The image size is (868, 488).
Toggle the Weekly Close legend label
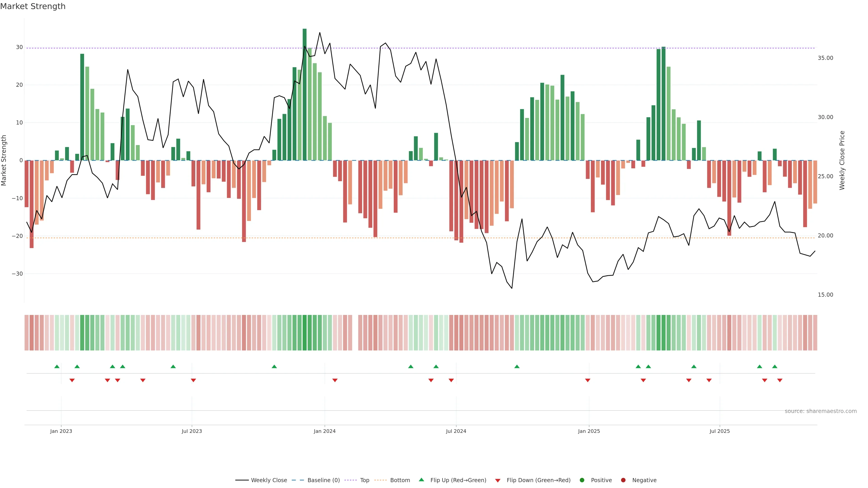tap(269, 480)
